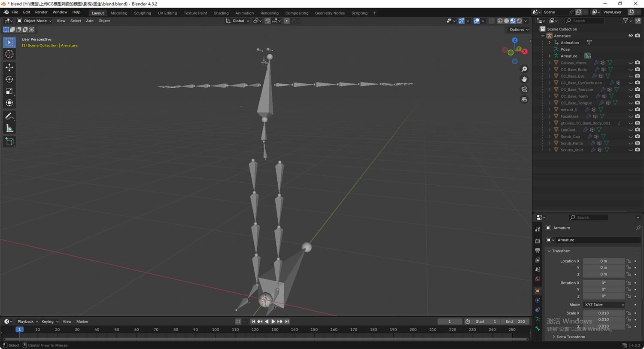Screen dimensions: 644x349
Task: Open the Add menu in viewport header
Action: (90, 21)
